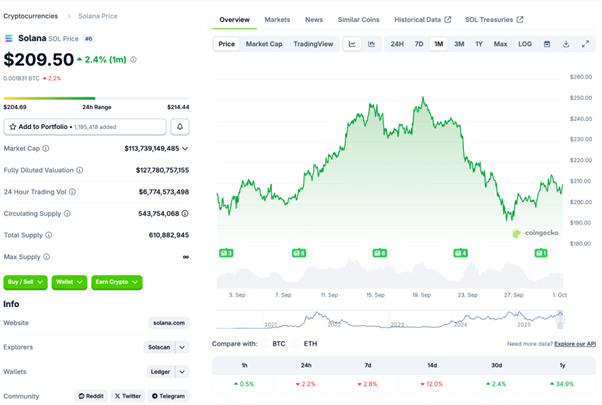Click the info icon beside price change
The image size is (602, 405).
134,60
